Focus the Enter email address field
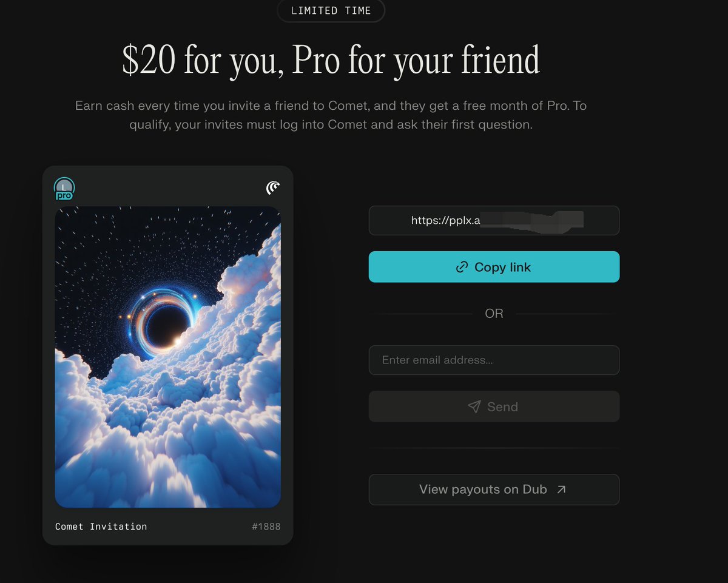The height and width of the screenshot is (583, 728). pyautogui.click(x=494, y=360)
